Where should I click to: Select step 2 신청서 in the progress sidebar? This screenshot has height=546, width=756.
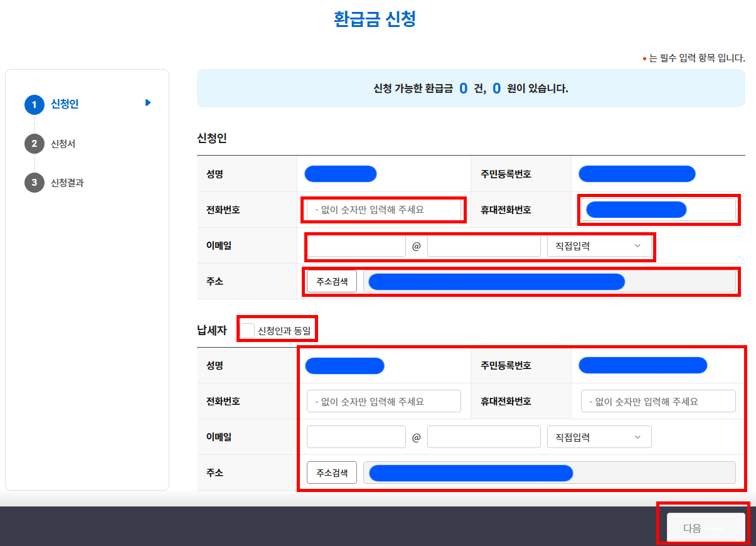click(63, 144)
